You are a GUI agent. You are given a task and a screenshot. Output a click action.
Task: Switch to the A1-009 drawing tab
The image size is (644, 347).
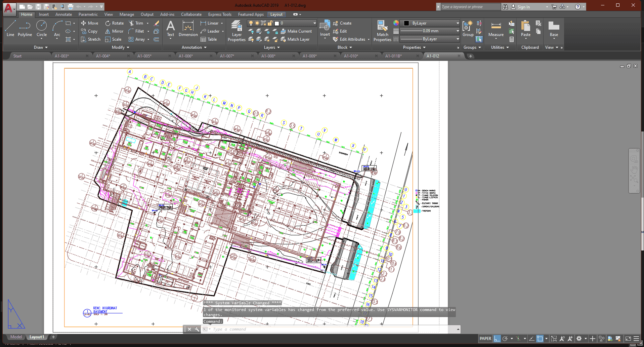[309, 56]
